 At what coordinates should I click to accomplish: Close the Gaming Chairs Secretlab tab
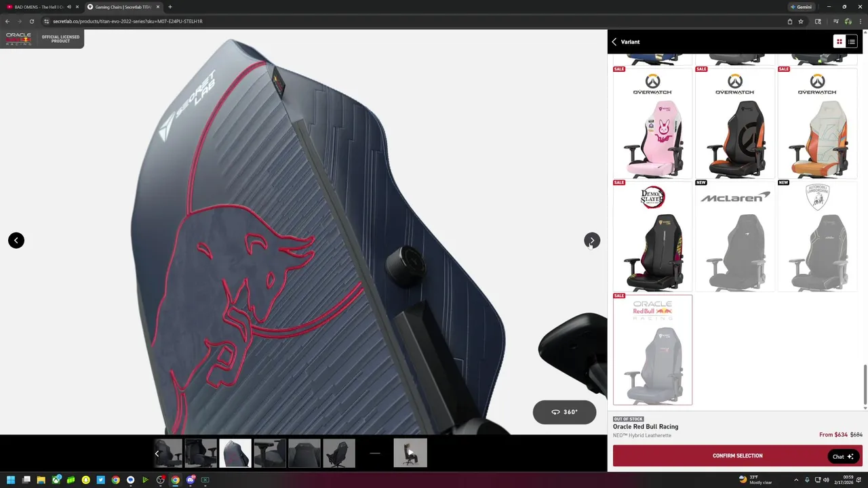(x=158, y=7)
